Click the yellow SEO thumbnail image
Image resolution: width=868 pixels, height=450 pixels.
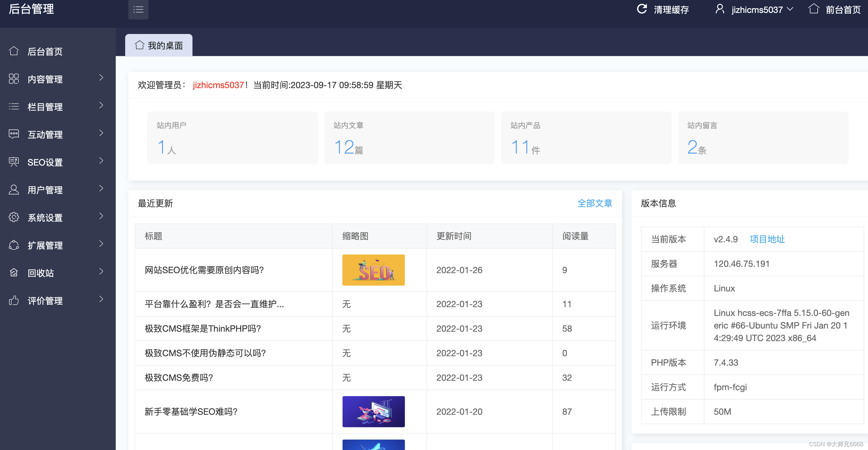pos(373,270)
